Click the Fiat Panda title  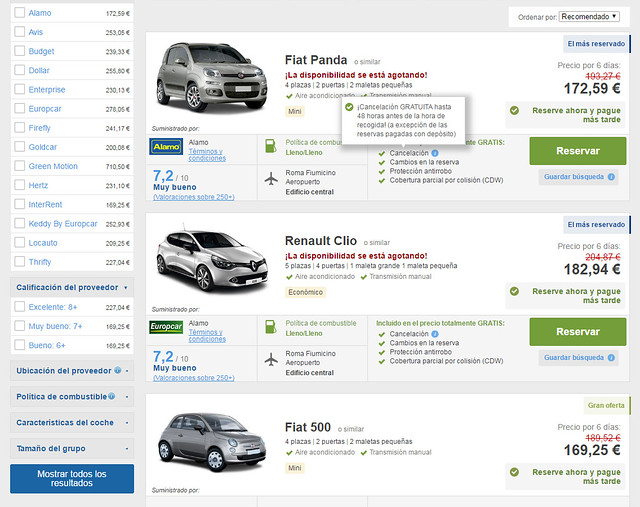point(316,60)
